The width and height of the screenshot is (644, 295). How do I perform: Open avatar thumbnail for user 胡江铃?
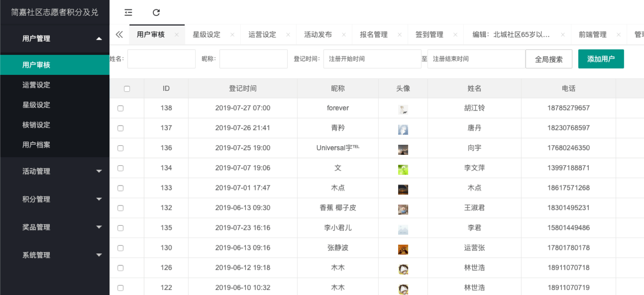tap(403, 109)
